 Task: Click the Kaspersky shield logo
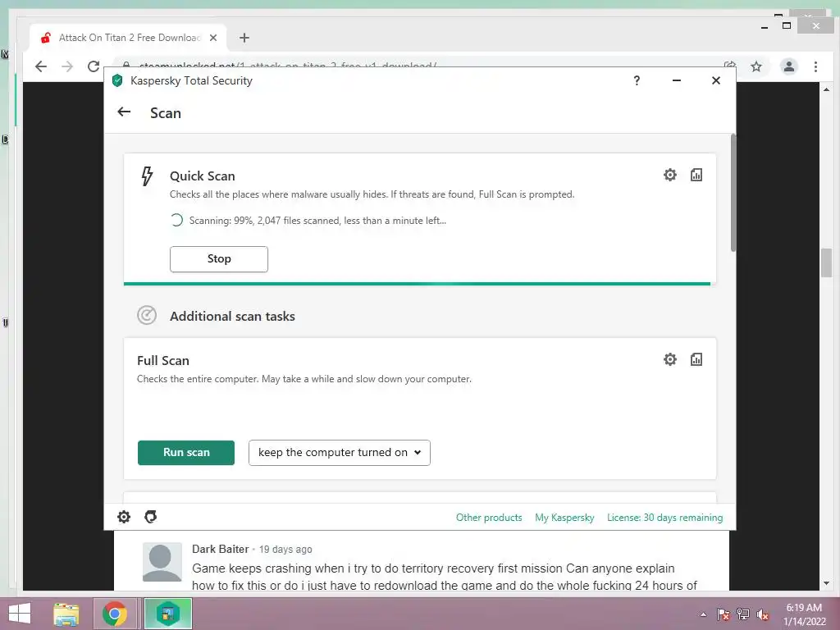click(117, 81)
